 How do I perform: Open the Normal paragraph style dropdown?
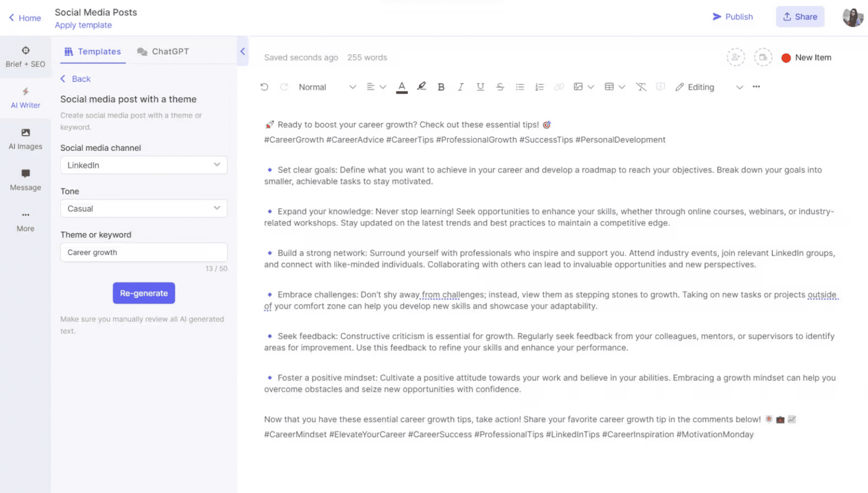(325, 87)
